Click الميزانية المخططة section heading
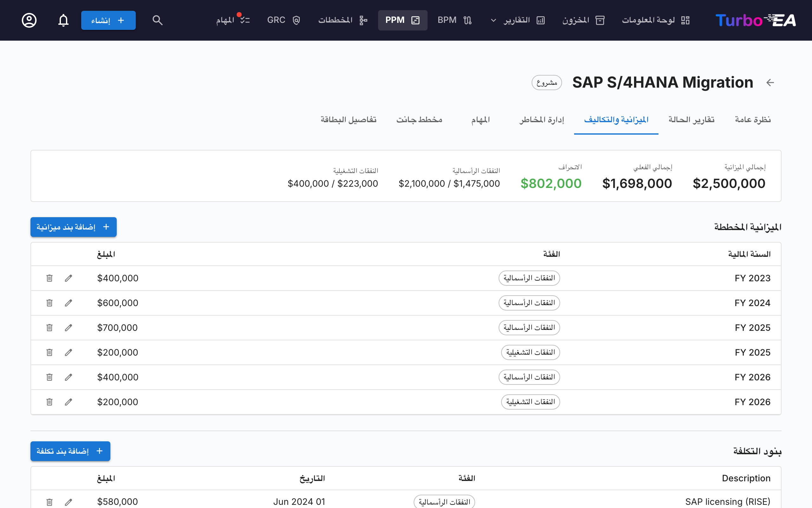Image resolution: width=812 pixels, height=508 pixels. [748, 227]
